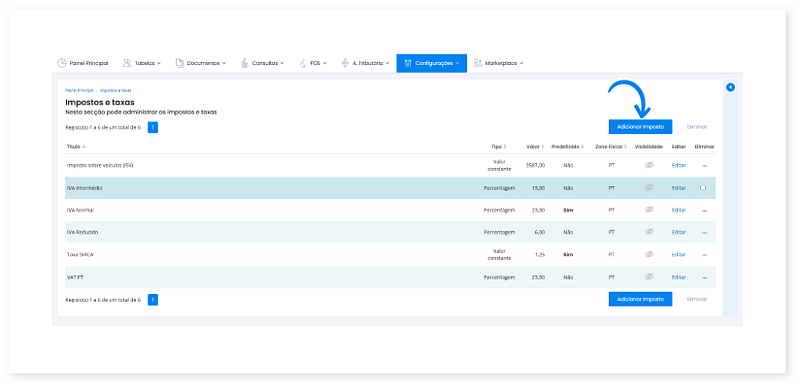800x388 pixels.
Task: Toggle visibility of Imposto sobre veículos (ISV)
Action: (649, 165)
